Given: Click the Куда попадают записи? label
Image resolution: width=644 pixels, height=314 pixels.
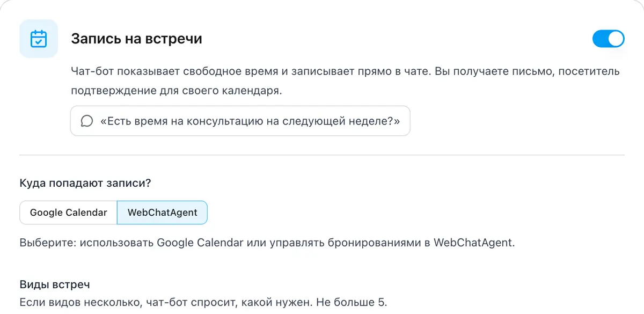Looking at the screenshot, I should click(85, 183).
